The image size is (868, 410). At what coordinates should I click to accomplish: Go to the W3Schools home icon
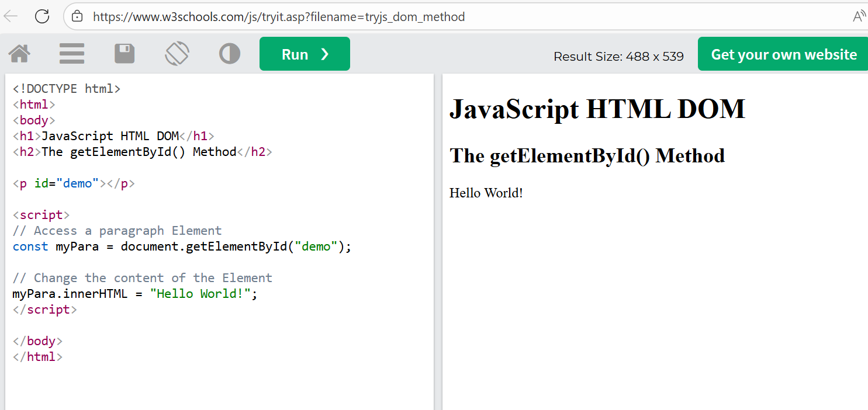19,54
